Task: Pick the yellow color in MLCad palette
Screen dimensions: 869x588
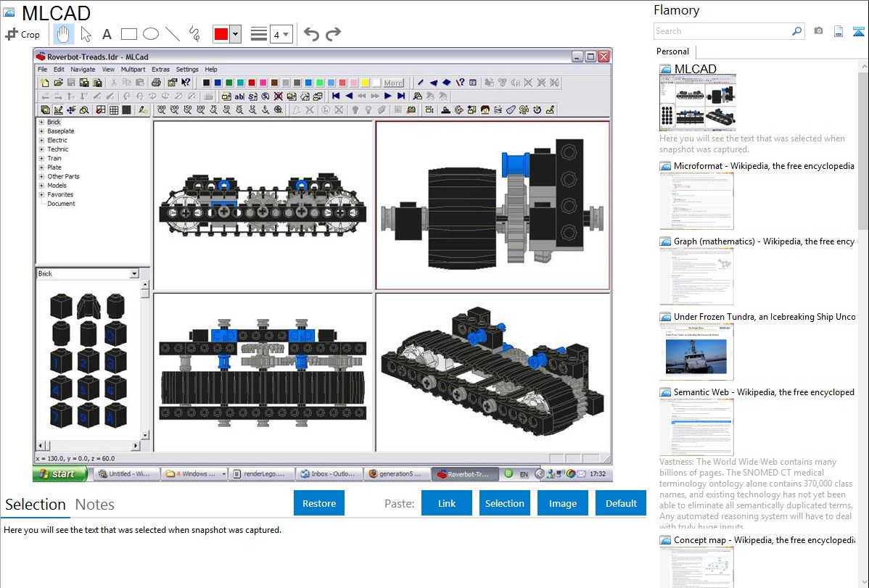Action: (365, 83)
